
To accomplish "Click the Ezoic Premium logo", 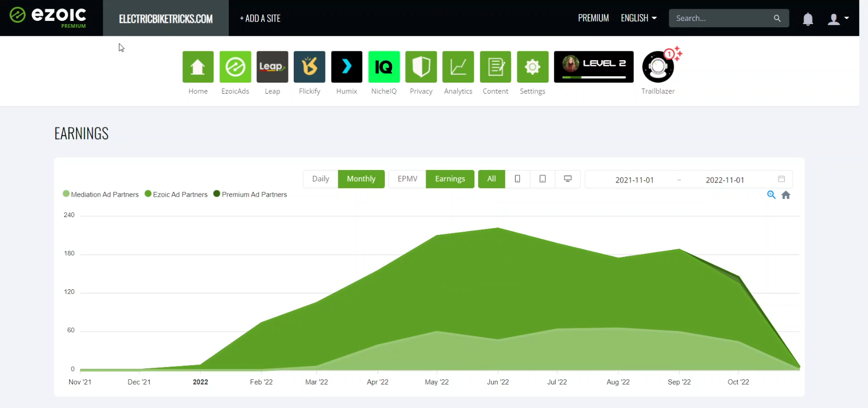I will (48, 17).
